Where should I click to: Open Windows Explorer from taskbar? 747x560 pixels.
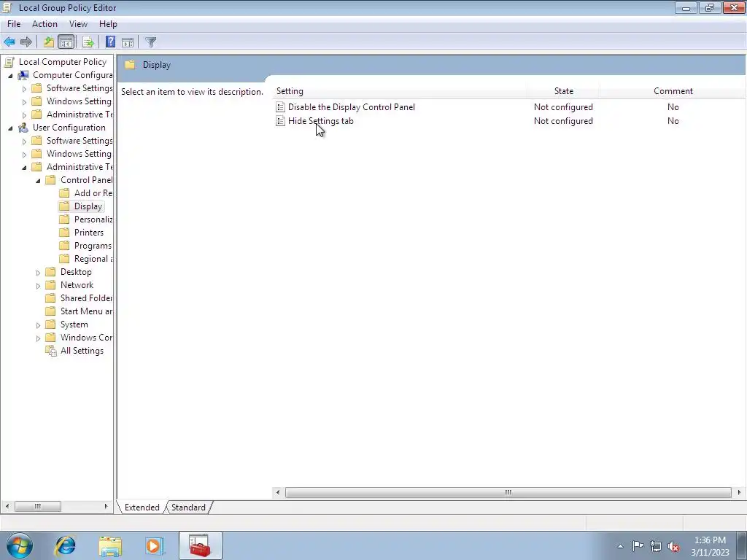(x=110, y=545)
